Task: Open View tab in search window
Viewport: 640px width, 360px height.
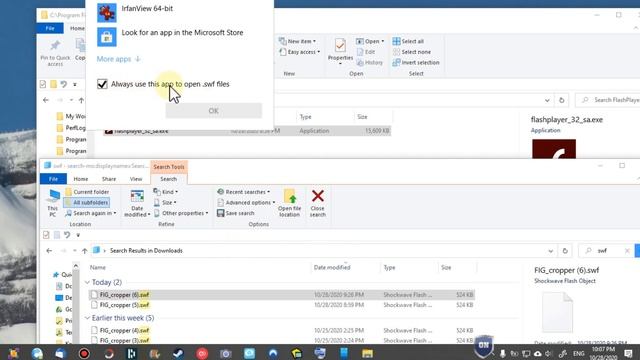Action: [x=136, y=179]
